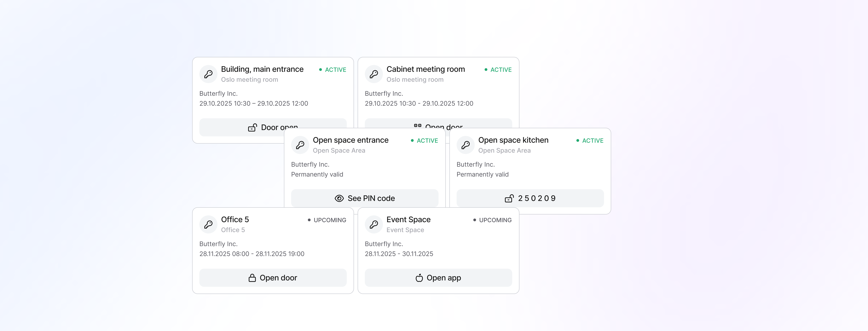Click ACTIVE status on Open space entrance
Screen dimensions: 868x331
[x=425, y=141]
